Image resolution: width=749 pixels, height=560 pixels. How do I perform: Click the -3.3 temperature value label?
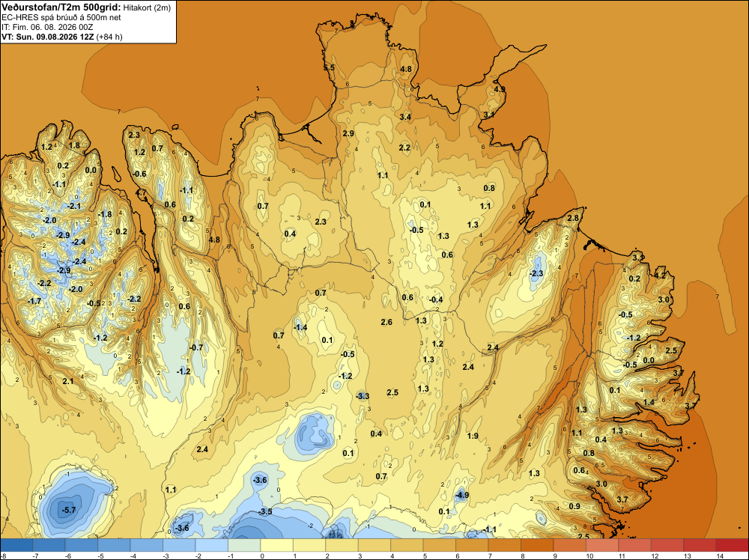click(363, 396)
